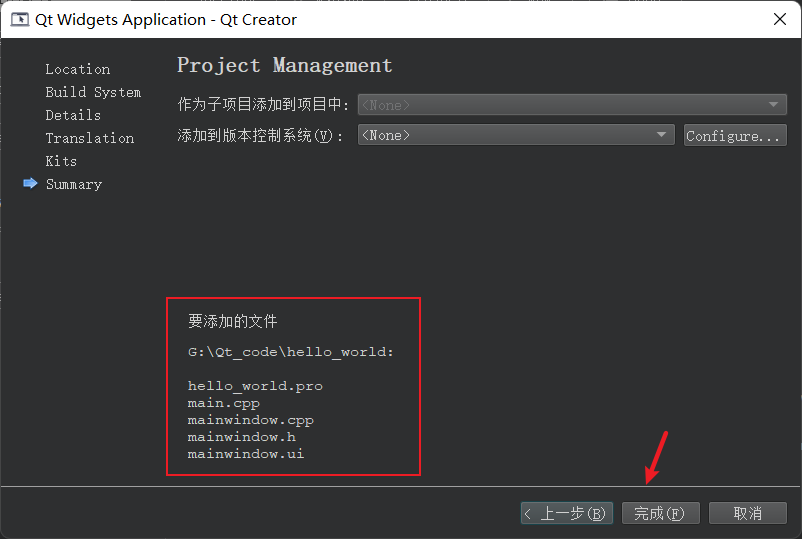
Task: Select the Location wizard step
Action: pyautogui.click(x=77, y=69)
